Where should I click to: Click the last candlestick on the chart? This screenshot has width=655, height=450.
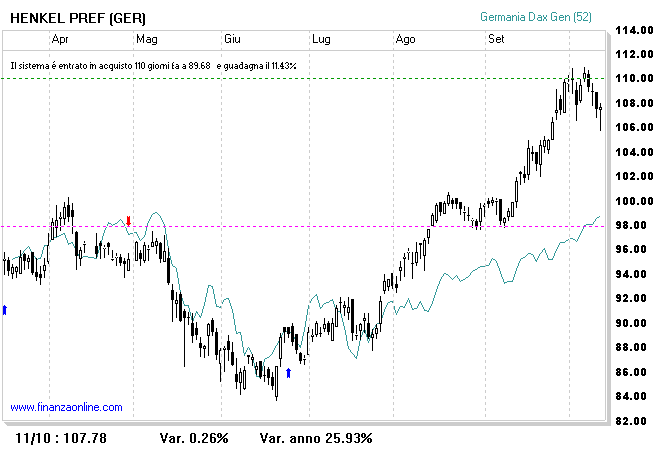[x=601, y=117]
